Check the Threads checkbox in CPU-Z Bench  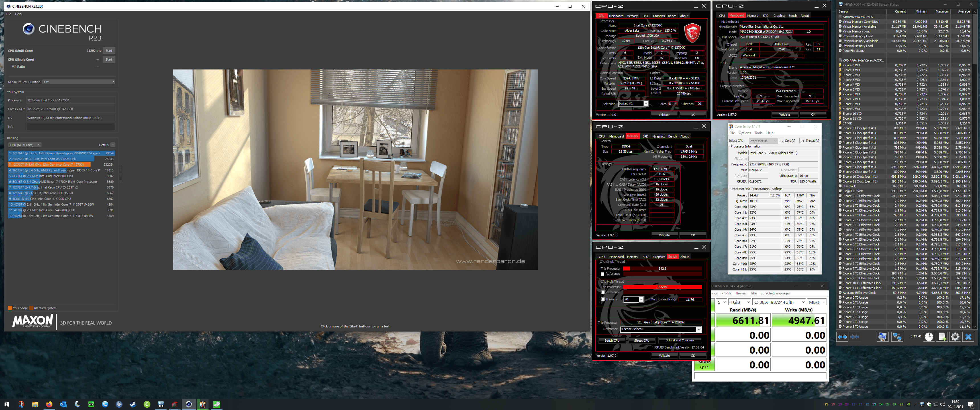(x=603, y=299)
